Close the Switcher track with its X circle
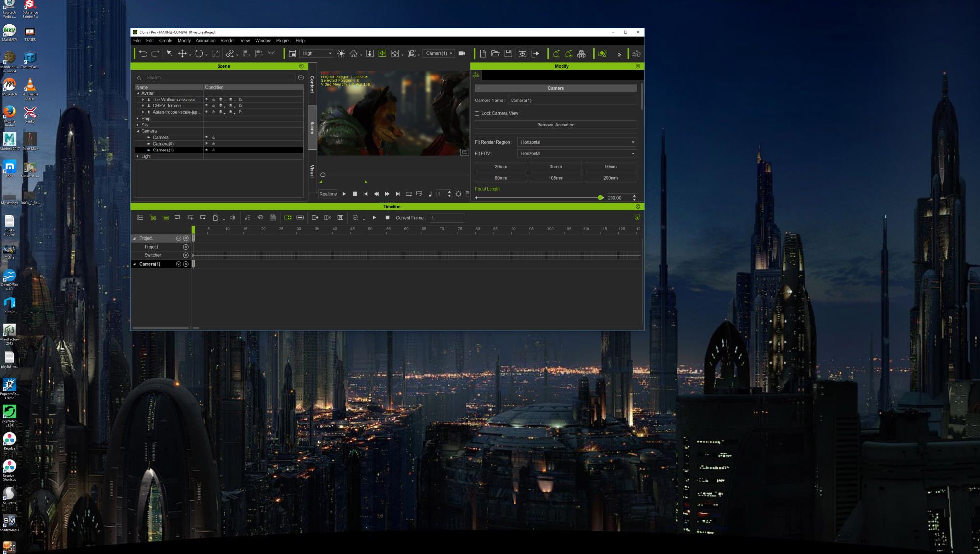Image resolution: width=980 pixels, height=554 pixels. pyautogui.click(x=186, y=255)
